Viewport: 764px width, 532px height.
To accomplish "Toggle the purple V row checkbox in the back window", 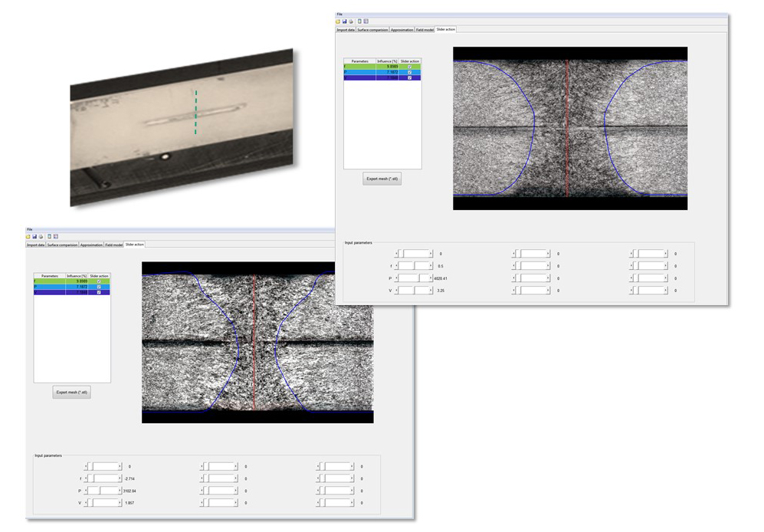I will (x=99, y=292).
